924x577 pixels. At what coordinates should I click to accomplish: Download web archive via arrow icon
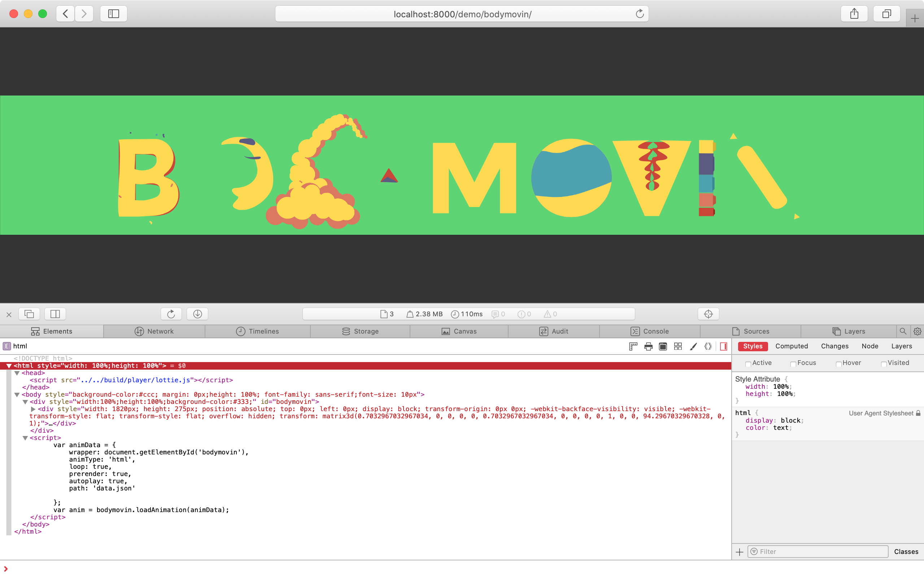click(197, 314)
